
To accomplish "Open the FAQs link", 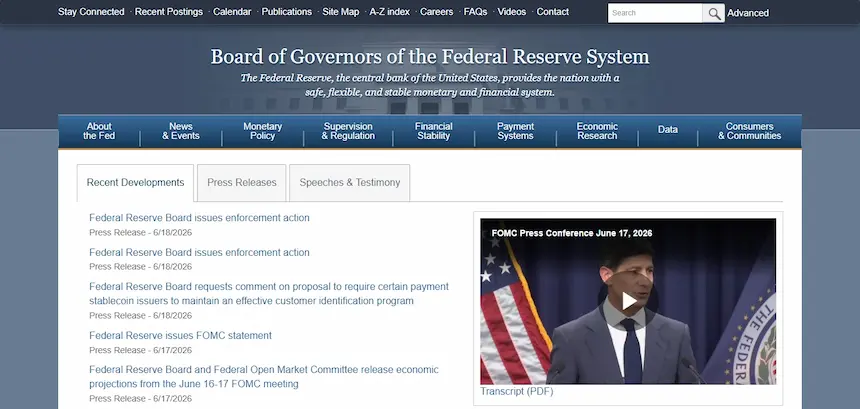I will point(475,12).
